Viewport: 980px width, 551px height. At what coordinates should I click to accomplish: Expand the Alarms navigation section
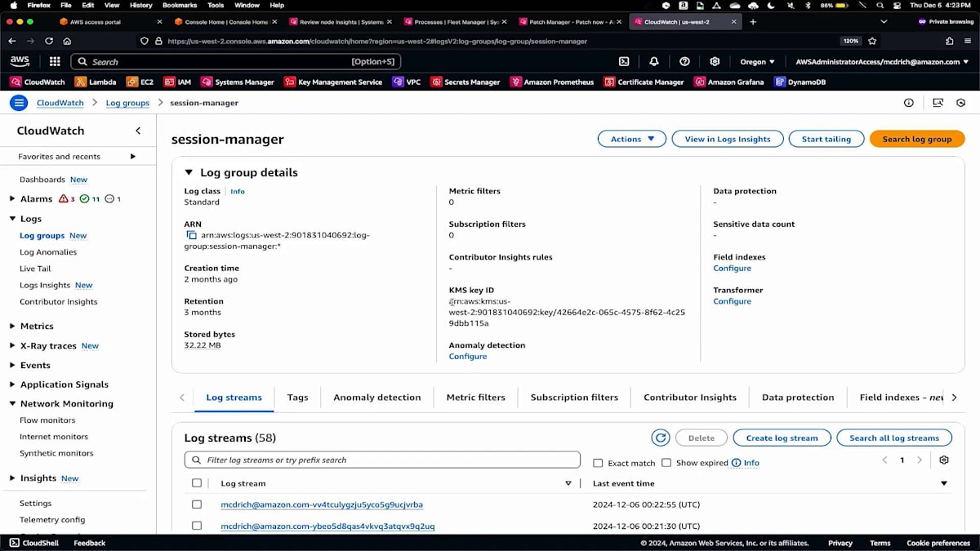pyautogui.click(x=12, y=198)
